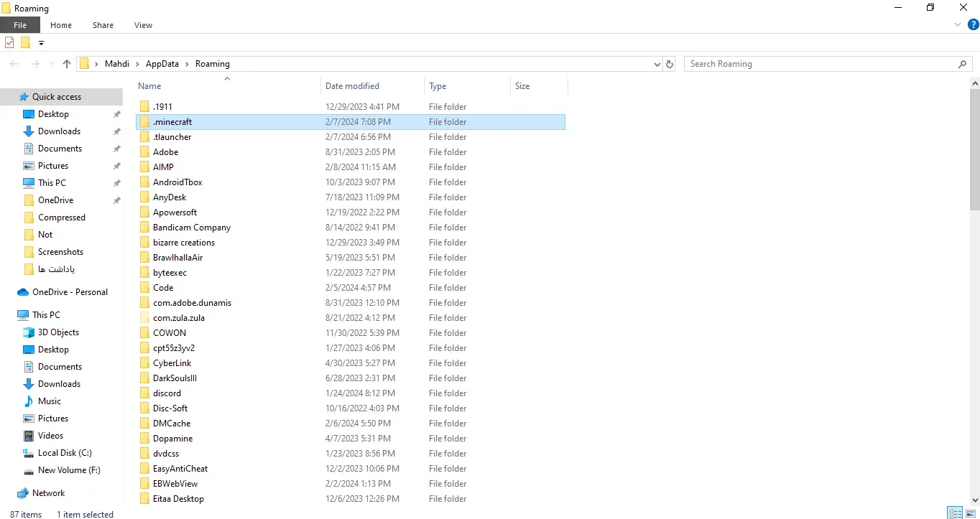This screenshot has height=519, width=980.
Task: Select the discord folder
Action: tap(167, 393)
